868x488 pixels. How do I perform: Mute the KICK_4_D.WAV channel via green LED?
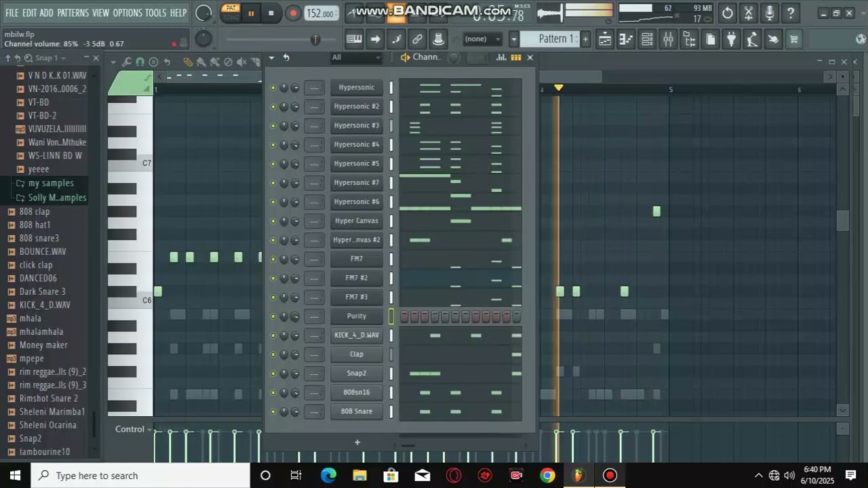pyautogui.click(x=273, y=335)
